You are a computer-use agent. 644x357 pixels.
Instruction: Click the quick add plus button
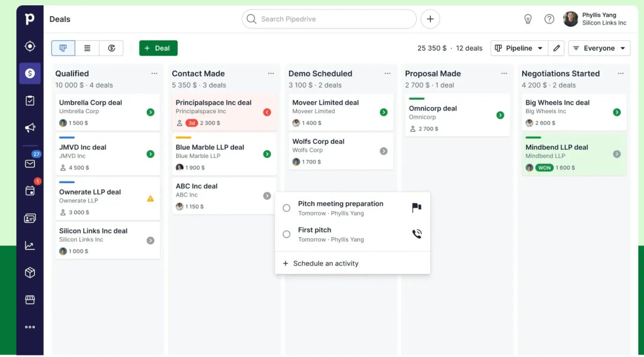point(430,19)
